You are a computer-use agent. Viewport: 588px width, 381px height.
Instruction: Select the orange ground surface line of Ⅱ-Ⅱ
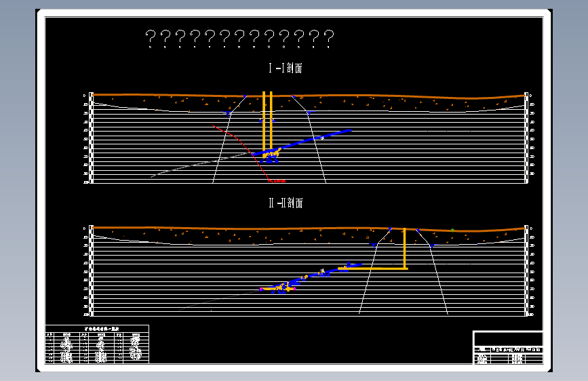coord(309,228)
